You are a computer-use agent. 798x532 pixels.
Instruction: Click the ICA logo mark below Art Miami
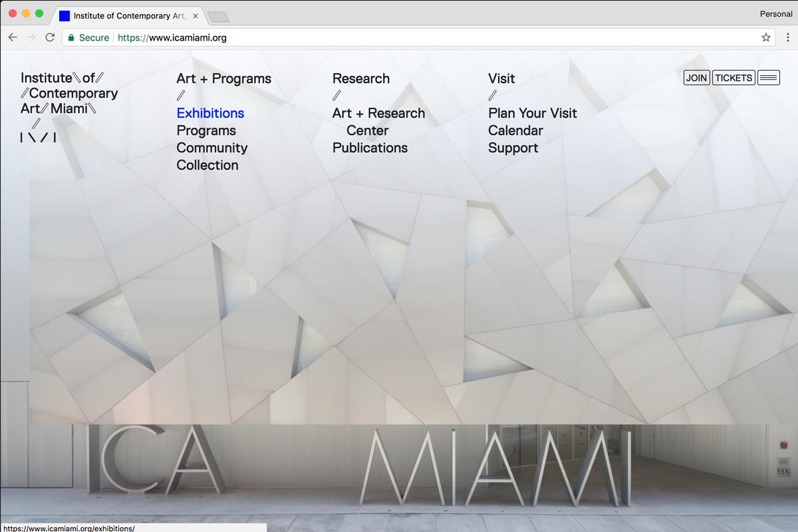point(38,138)
